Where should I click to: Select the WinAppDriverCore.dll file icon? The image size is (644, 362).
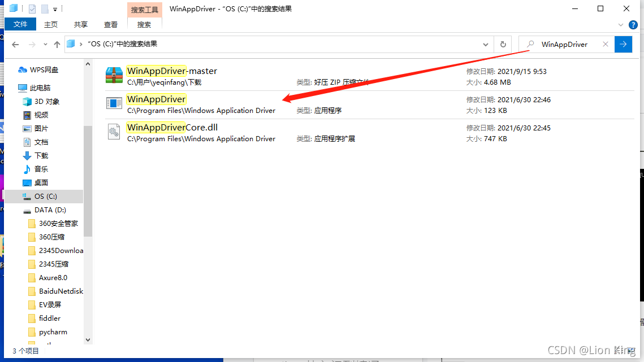(114, 132)
